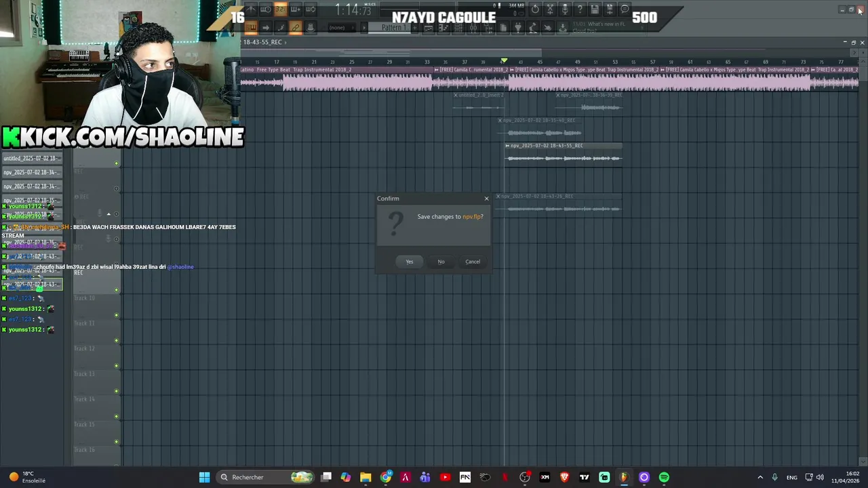Viewport: 868px width, 488px height.
Task: Toggle the overdub (blend recording) button
Action: (295, 9)
